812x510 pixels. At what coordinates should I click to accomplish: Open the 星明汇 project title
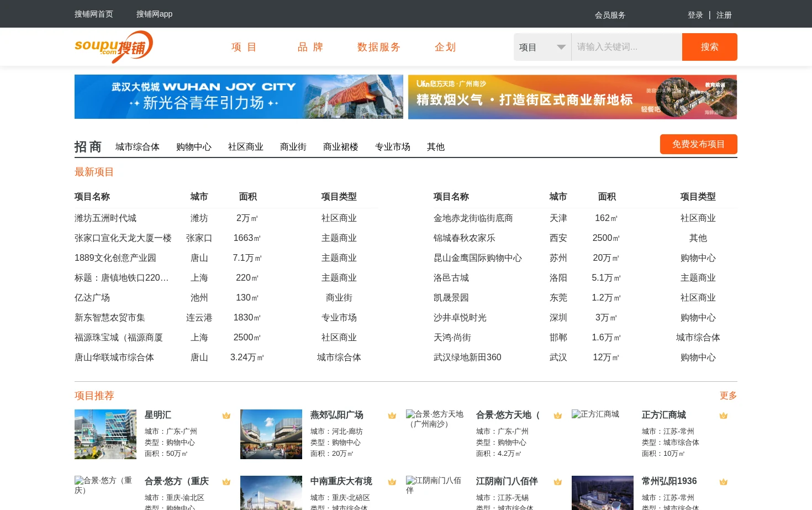(158, 415)
